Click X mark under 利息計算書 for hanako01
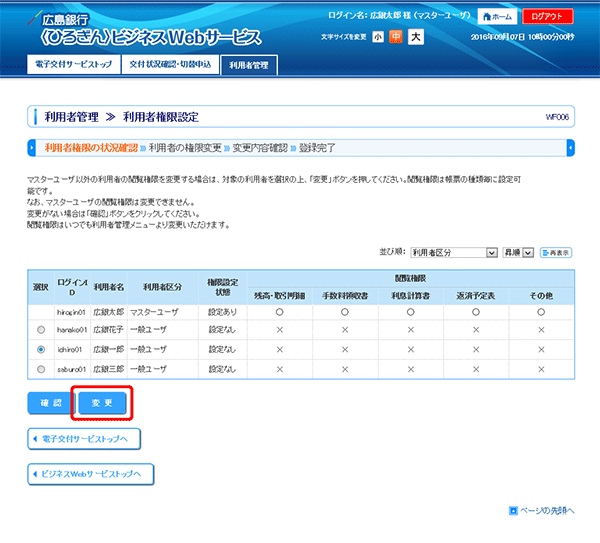 [x=411, y=330]
